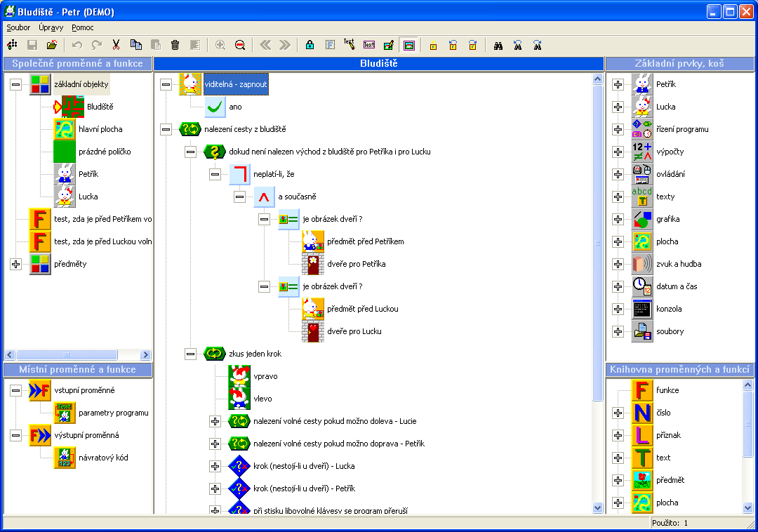Collapse the 'zkus jeden krok' node
The height and width of the screenshot is (532, 758).
pos(190,354)
